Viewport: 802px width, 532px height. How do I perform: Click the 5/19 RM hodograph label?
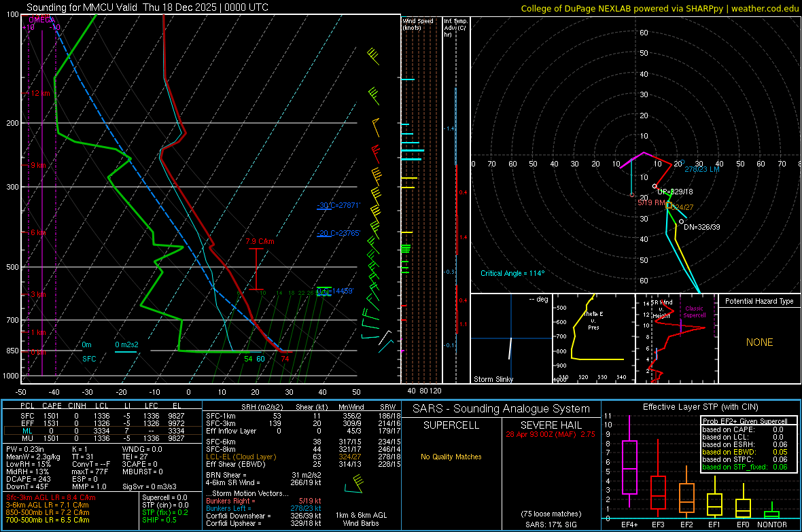[652, 202]
